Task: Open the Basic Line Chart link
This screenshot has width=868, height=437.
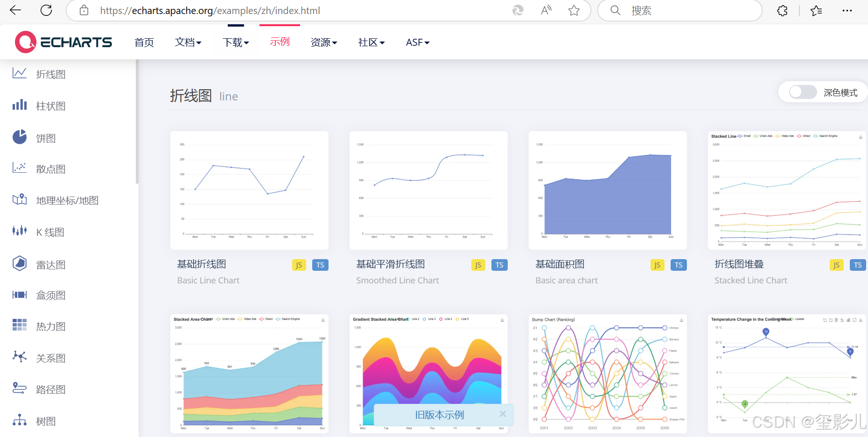Action: pyautogui.click(x=208, y=280)
